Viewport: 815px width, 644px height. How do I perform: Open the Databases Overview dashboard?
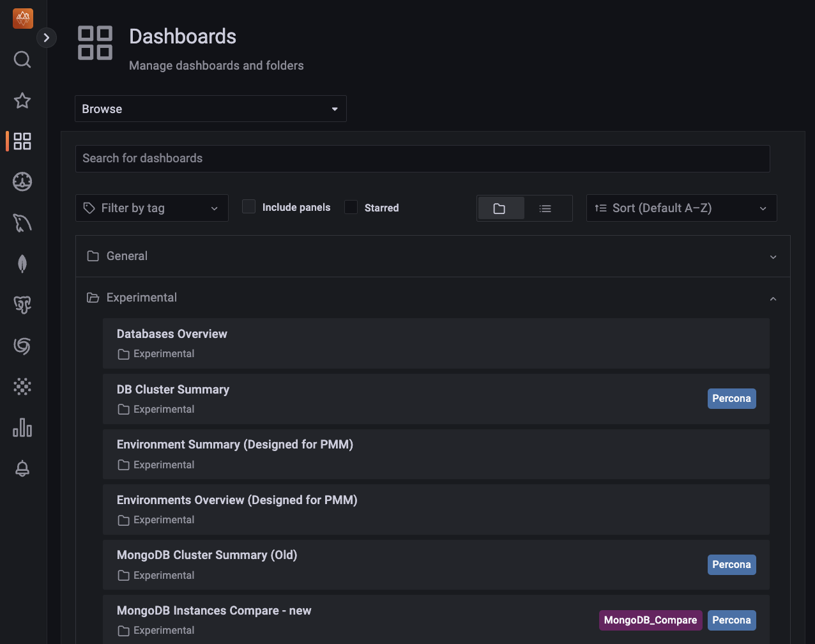coord(172,334)
